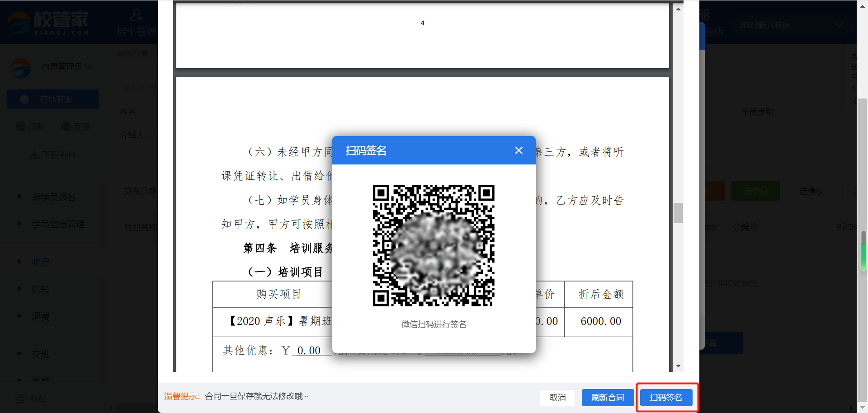
Task: Click the 选模板 button
Action: 811,191
